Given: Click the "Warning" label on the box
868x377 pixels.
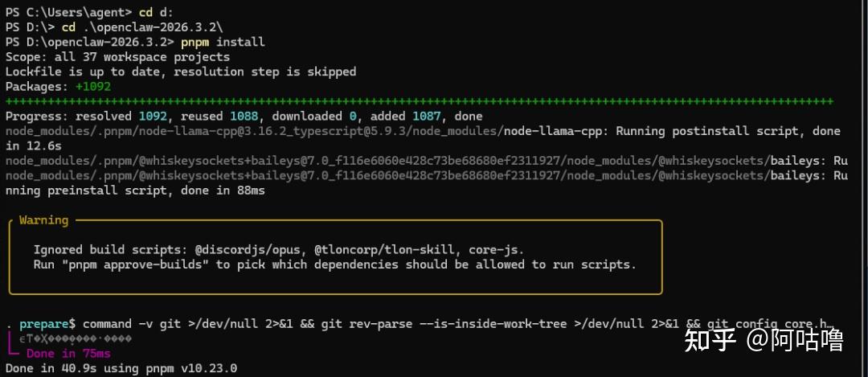Looking at the screenshot, I should point(43,220).
